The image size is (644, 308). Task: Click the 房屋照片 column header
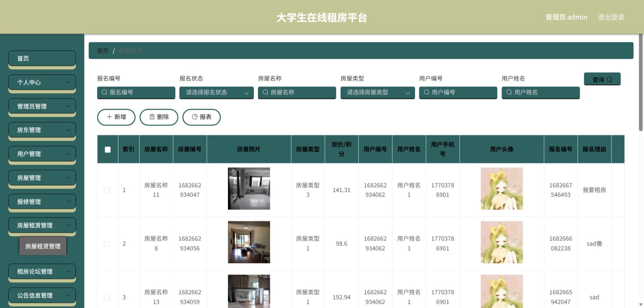(249, 149)
